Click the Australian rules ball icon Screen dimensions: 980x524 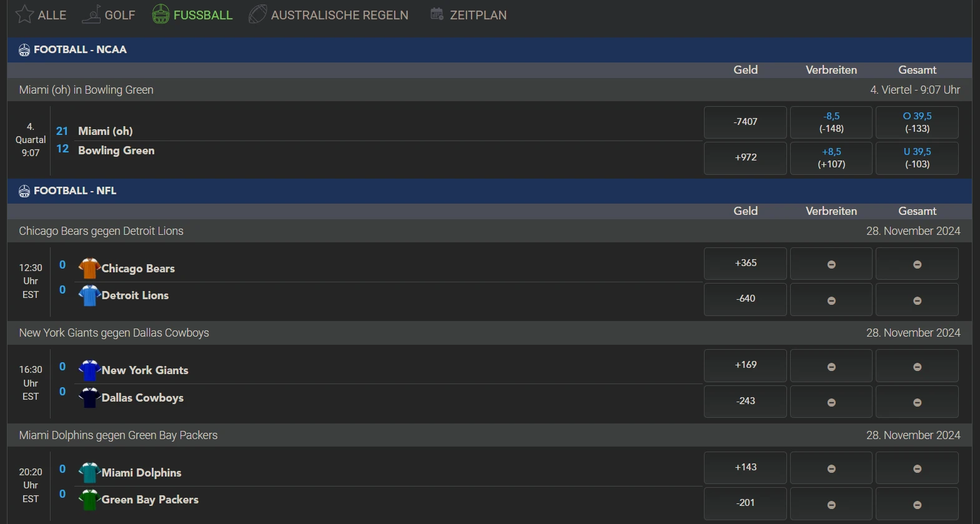[257, 14]
